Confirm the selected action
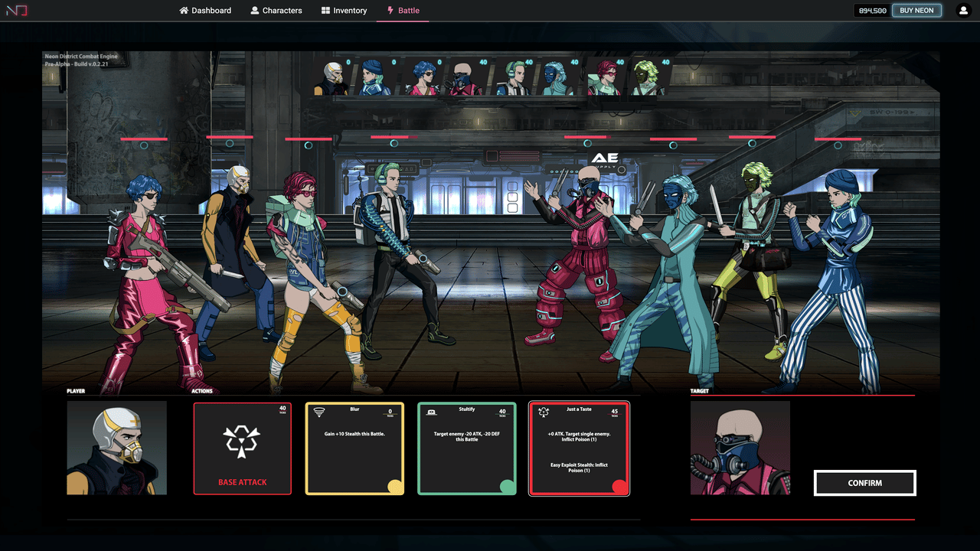980x551 pixels. 865,483
